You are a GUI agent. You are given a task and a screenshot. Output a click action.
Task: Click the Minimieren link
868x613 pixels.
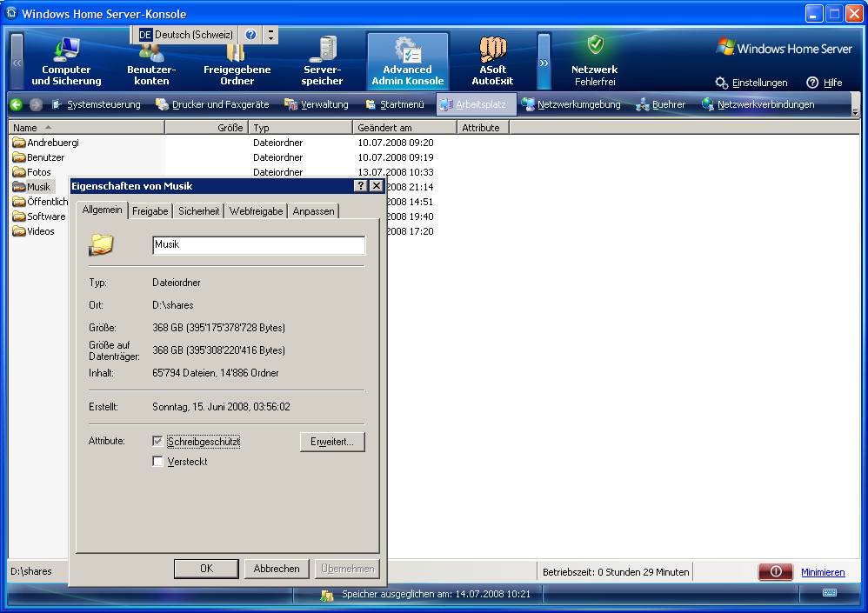[x=823, y=572]
